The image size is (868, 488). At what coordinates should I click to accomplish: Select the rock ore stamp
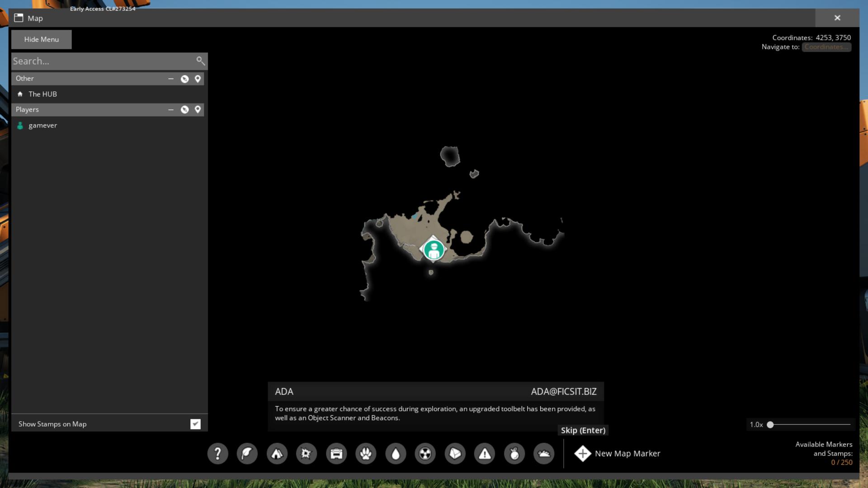tap(455, 453)
